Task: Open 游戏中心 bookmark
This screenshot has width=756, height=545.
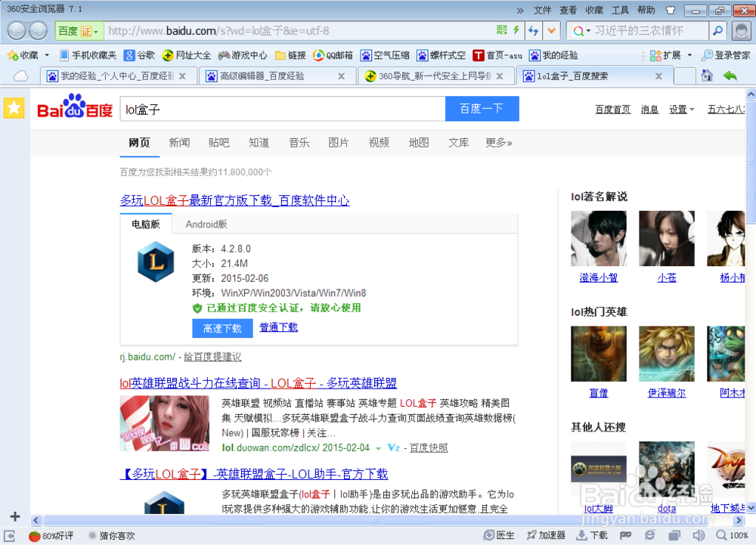Action: 243,55
